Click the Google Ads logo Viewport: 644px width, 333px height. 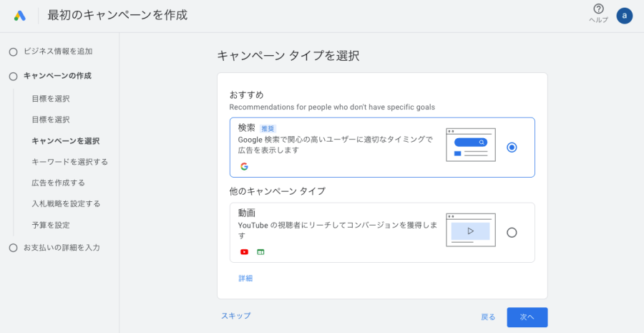[20, 16]
